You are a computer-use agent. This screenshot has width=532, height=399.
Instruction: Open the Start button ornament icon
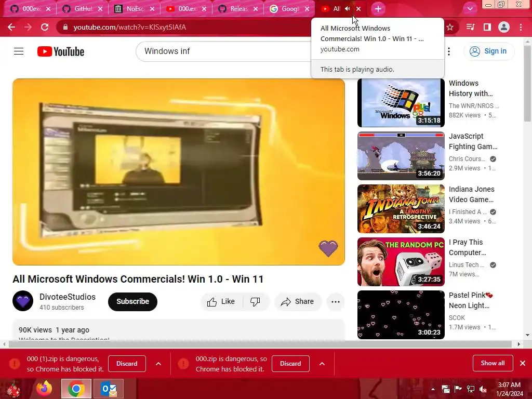click(14, 390)
